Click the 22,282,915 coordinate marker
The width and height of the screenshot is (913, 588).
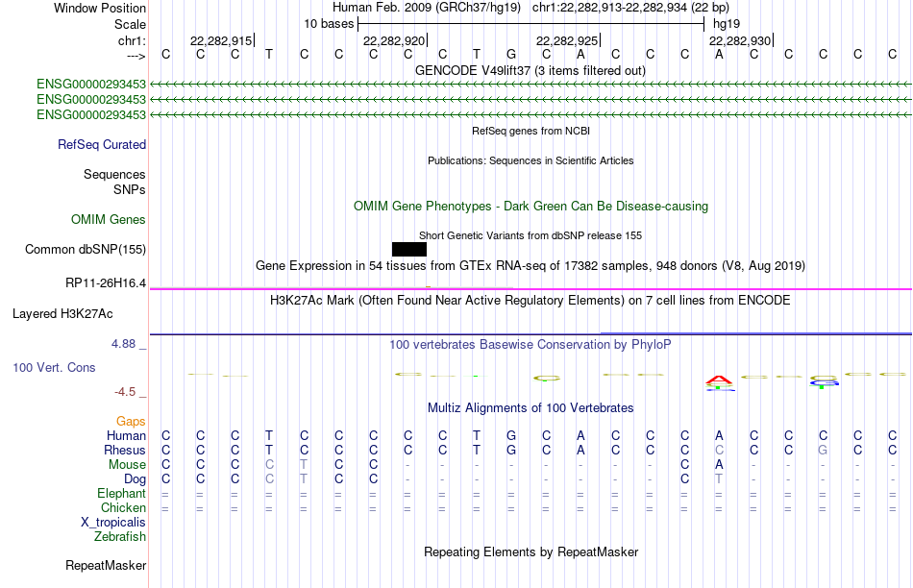click(x=221, y=40)
